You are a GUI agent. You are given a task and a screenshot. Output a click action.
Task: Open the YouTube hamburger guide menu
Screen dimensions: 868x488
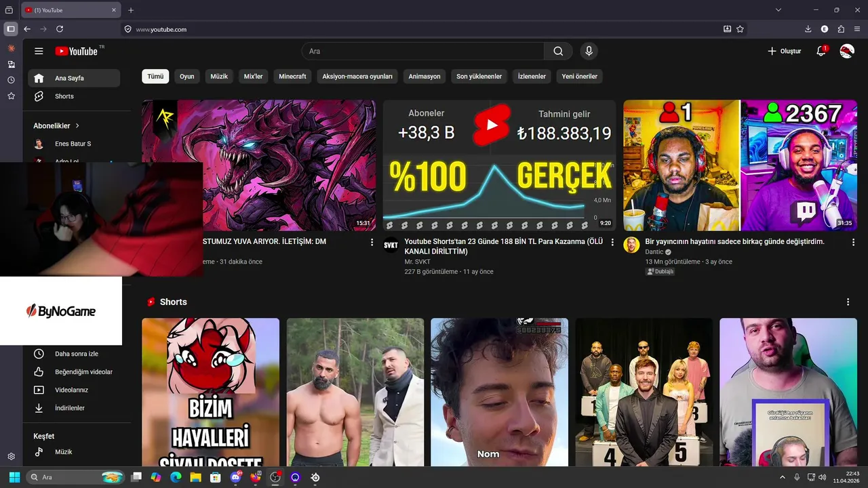[x=39, y=51]
